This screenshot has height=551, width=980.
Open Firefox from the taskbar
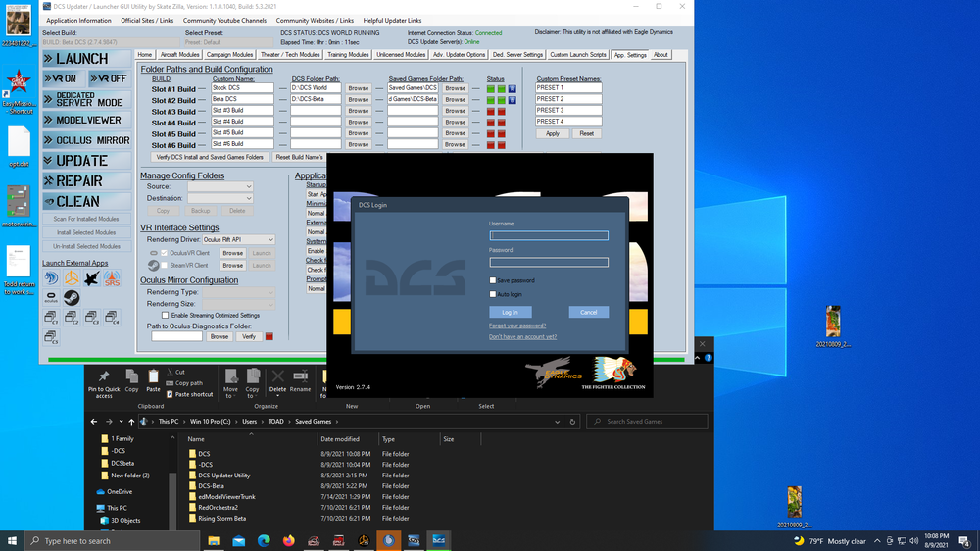click(x=289, y=541)
